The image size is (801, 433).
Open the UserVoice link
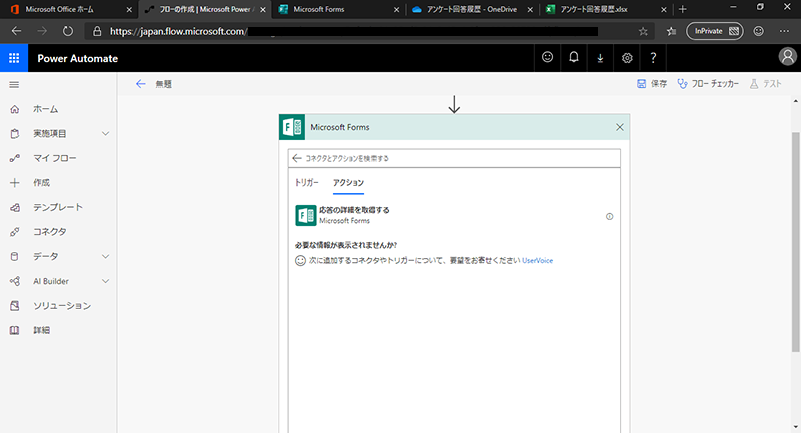click(537, 260)
